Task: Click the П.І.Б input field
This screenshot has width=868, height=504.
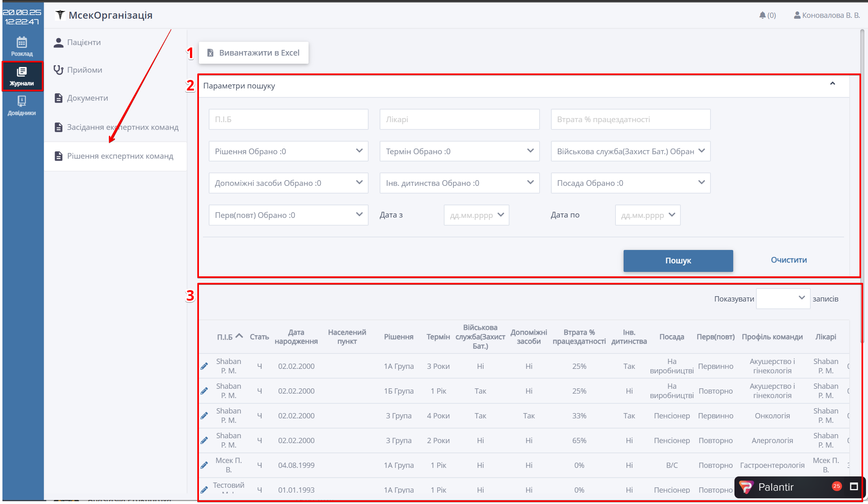Action: tap(288, 119)
